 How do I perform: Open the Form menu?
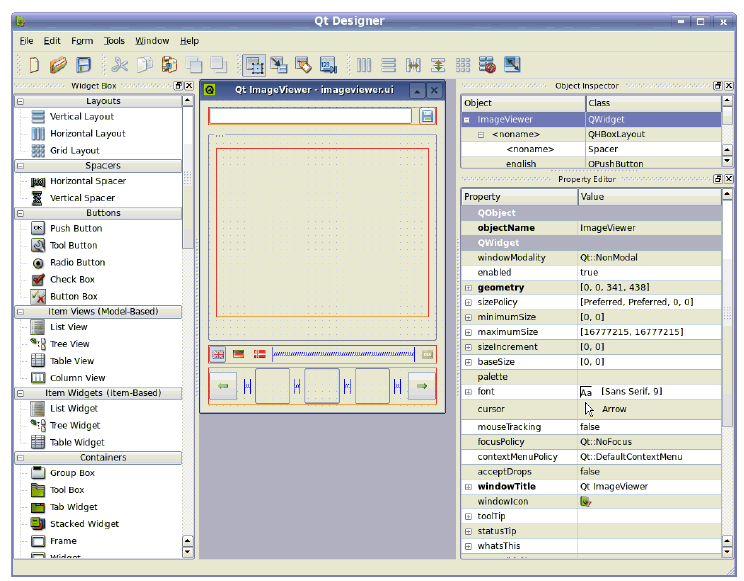click(82, 41)
